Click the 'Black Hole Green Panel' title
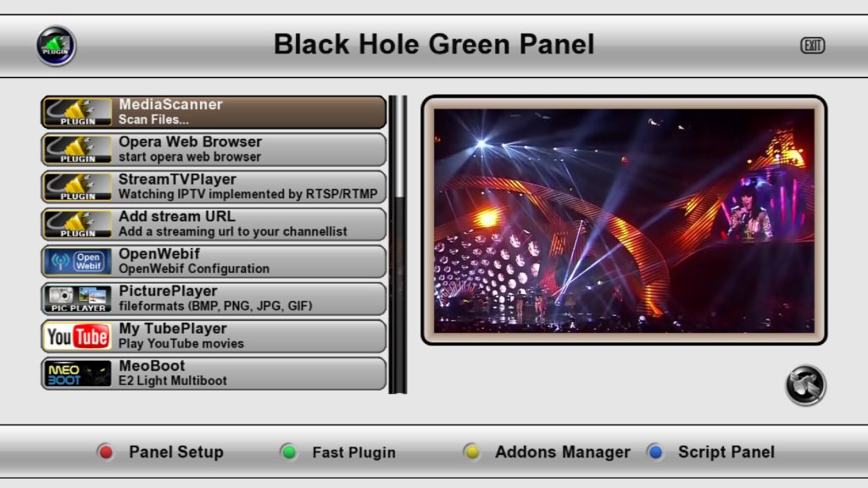868x488 pixels. [434, 44]
